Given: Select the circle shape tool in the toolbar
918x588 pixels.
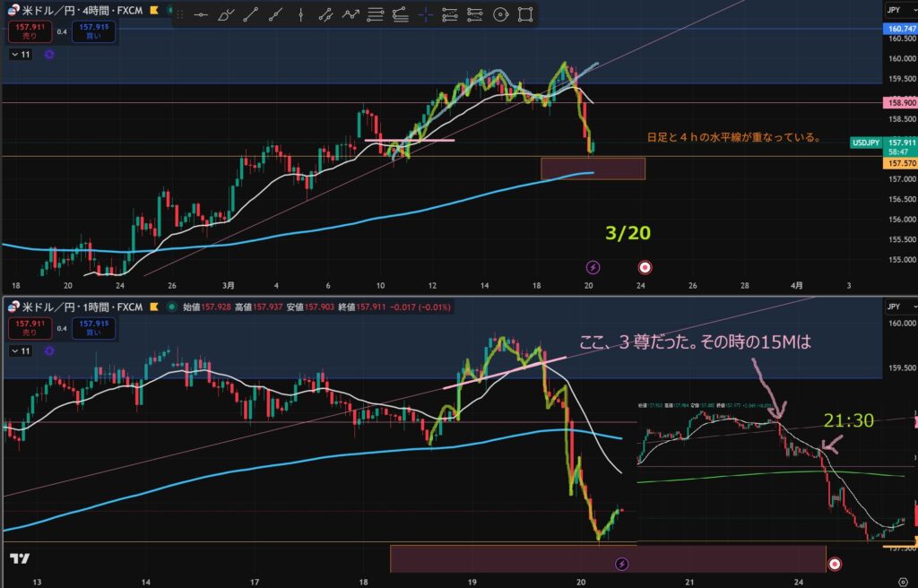Looking at the screenshot, I should [x=500, y=15].
